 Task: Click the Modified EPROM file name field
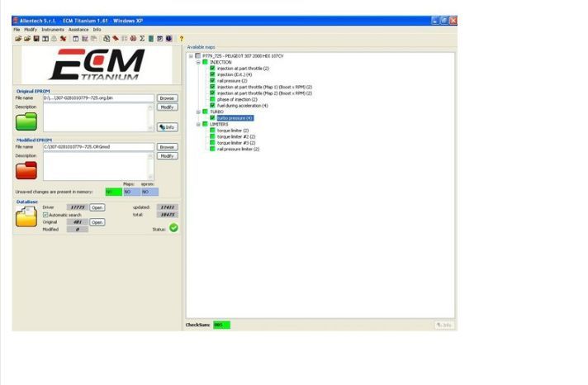[x=98, y=147]
